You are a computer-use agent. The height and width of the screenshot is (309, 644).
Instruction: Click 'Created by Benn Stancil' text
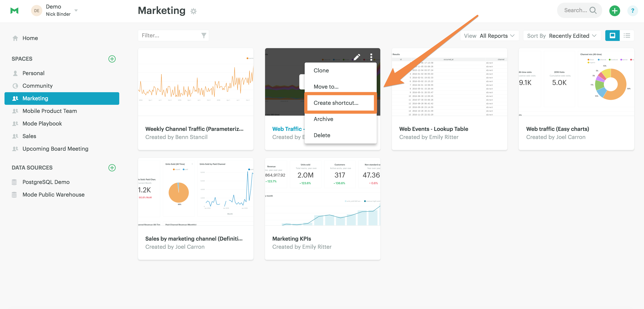(176, 137)
